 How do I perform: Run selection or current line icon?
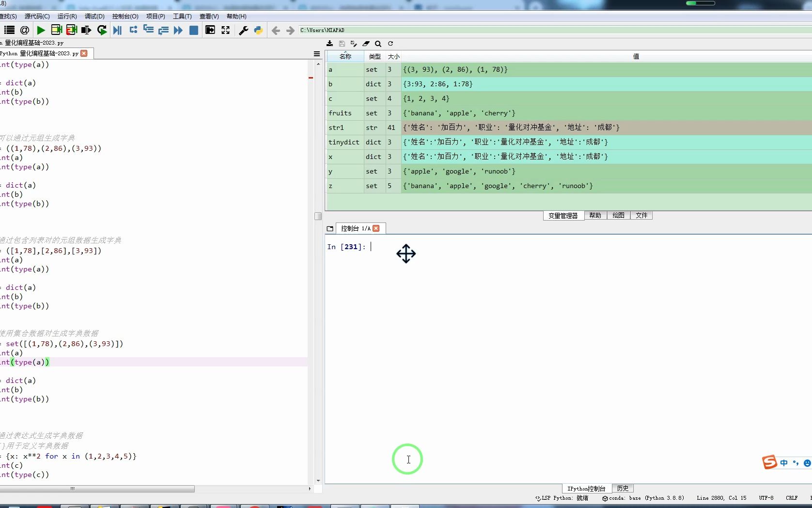[86, 30]
